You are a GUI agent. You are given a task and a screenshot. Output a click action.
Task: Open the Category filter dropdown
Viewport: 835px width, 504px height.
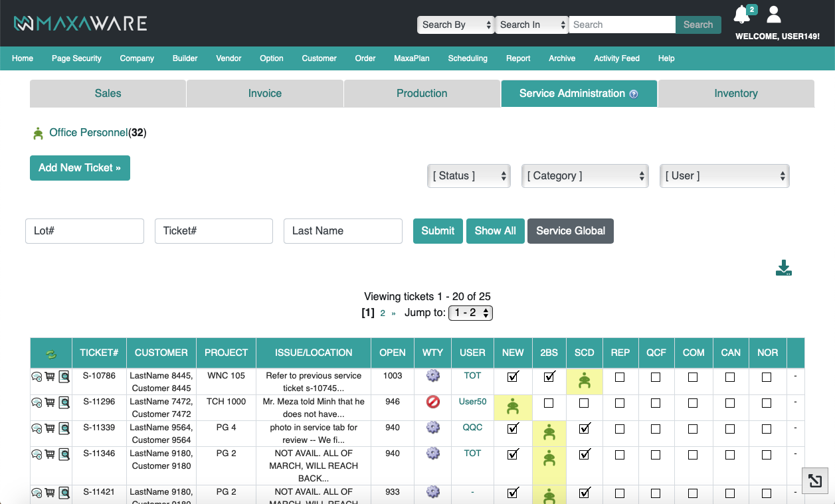click(585, 176)
